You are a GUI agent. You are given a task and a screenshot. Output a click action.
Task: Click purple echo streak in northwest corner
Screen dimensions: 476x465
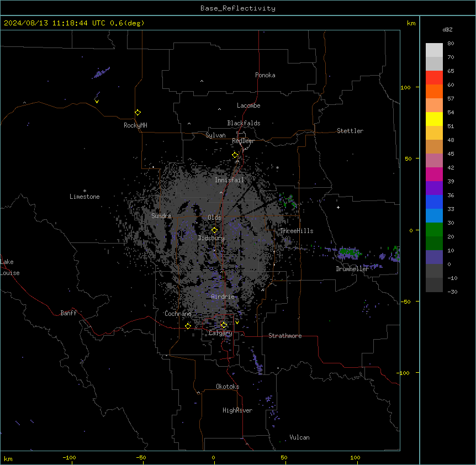(101, 72)
